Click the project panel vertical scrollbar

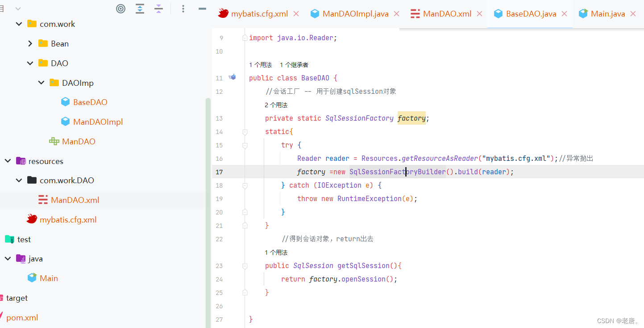[x=208, y=213]
